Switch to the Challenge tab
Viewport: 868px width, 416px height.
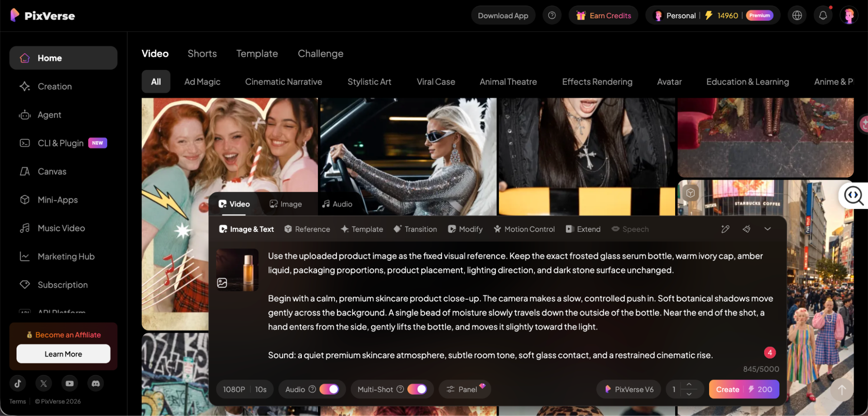[x=320, y=53]
